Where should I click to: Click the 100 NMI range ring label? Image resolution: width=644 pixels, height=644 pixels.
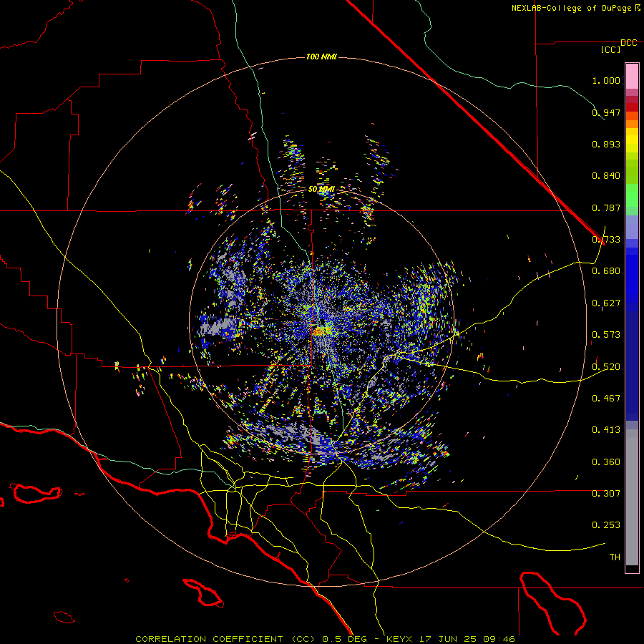click(x=321, y=57)
